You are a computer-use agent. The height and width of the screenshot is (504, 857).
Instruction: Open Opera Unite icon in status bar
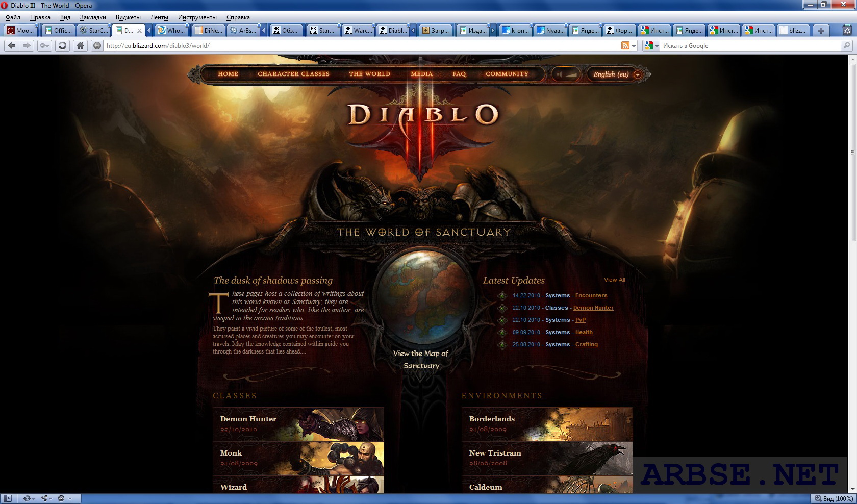[44, 498]
